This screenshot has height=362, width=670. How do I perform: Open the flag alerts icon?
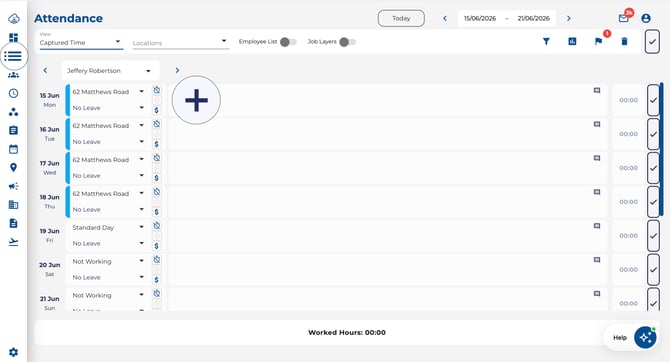598,41
